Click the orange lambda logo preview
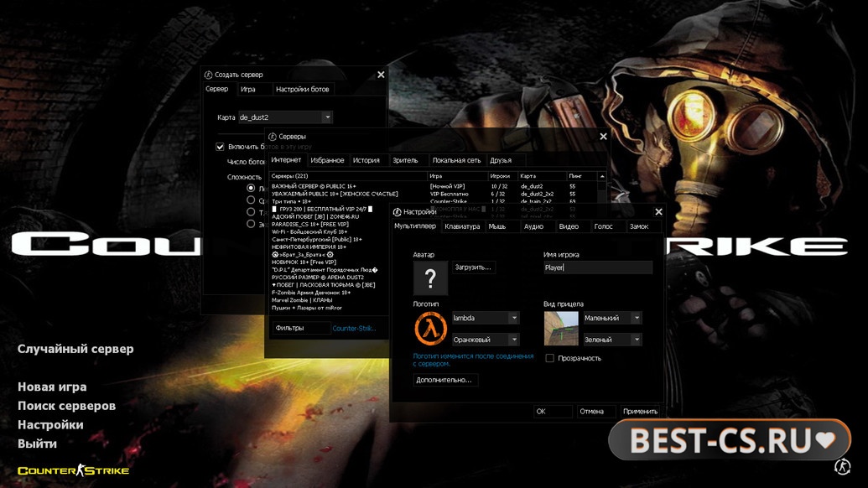 point(430,328)
